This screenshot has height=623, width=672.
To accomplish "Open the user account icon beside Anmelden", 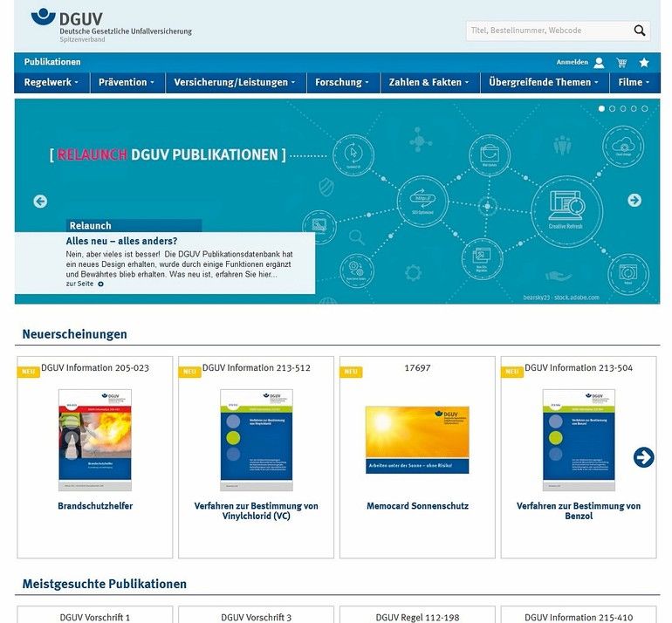I will click(599, 63).
